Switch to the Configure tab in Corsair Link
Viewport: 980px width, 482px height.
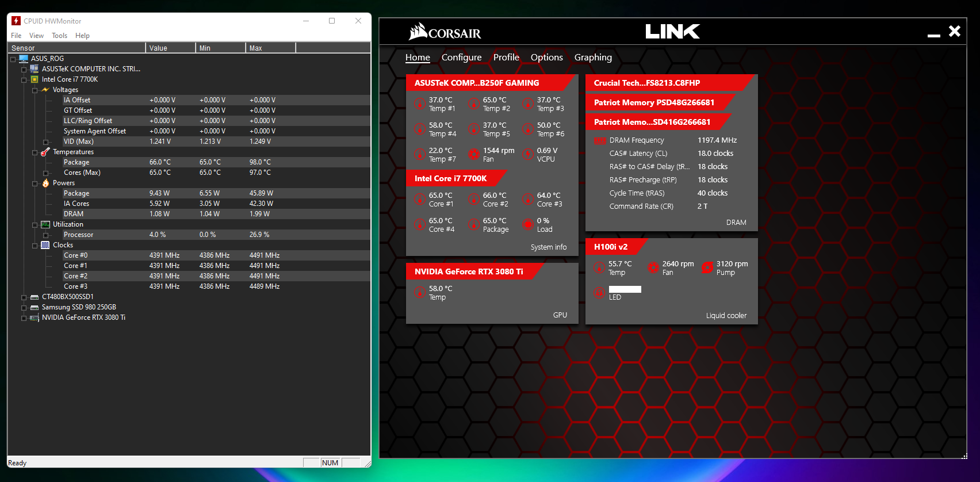(x=462, y=58)
